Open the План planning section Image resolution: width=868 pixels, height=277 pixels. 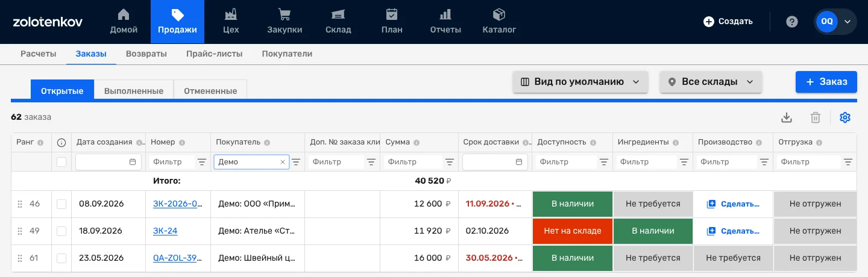[x=392, y=22]
